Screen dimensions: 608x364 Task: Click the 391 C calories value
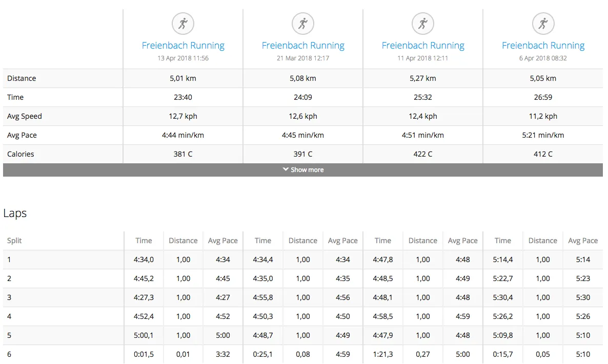303,154
